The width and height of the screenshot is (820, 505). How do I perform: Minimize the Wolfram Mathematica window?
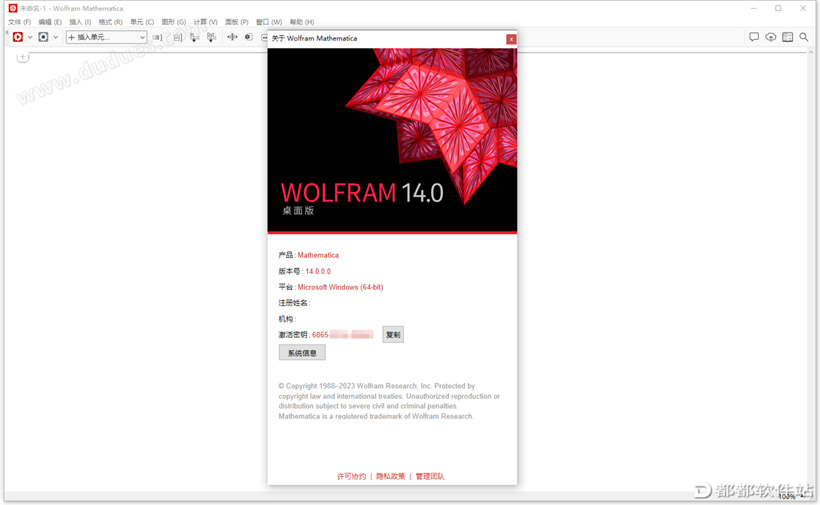pos(754,8)
